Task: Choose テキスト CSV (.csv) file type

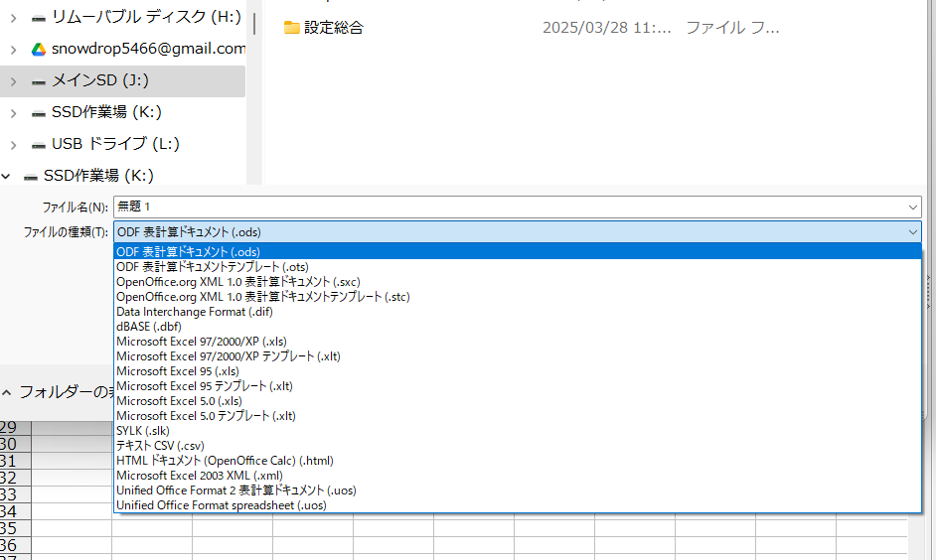Action: click(x=518, y=446)
